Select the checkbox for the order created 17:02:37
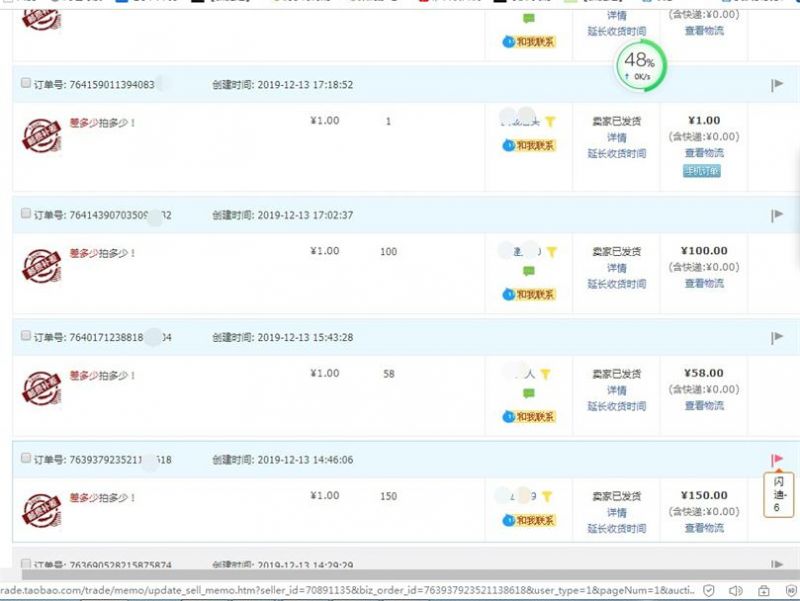 (x=26, y=214)
